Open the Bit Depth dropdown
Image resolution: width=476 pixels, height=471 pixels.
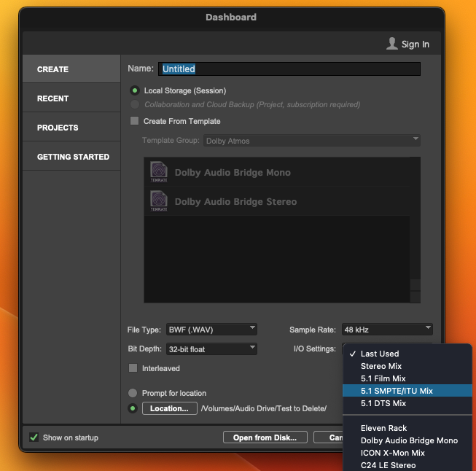[211, 349]
